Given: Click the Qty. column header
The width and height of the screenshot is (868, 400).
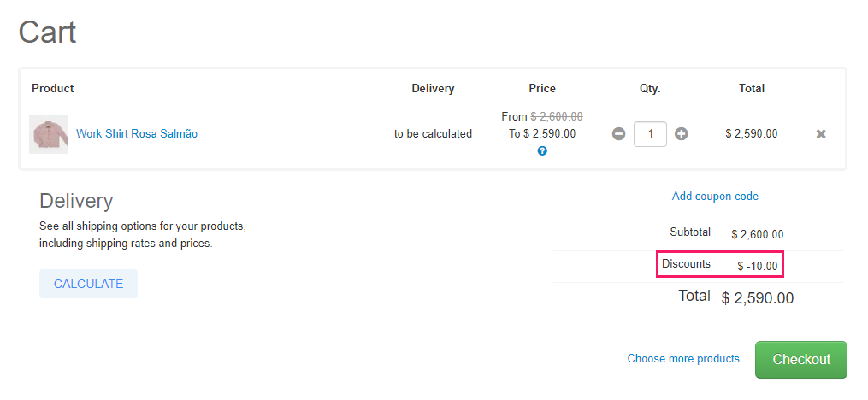Looking at the screenshot, I should tap(650, 89).
